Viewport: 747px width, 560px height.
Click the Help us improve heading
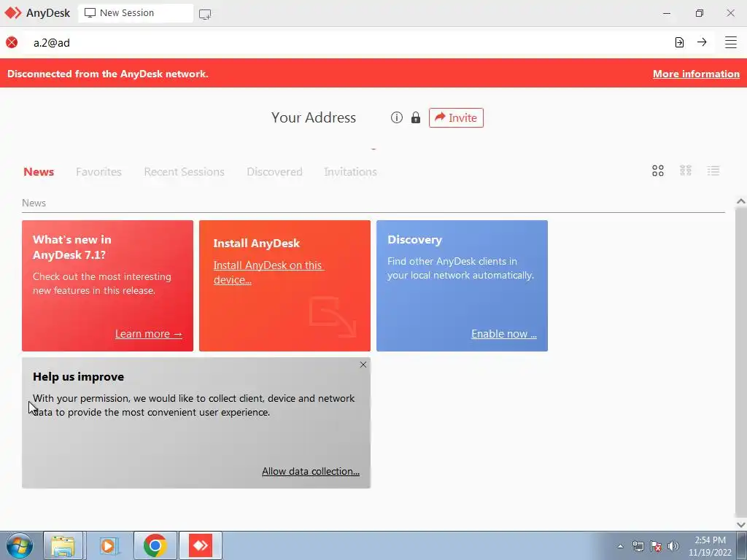pyautogui.click(x=78, y=377)
